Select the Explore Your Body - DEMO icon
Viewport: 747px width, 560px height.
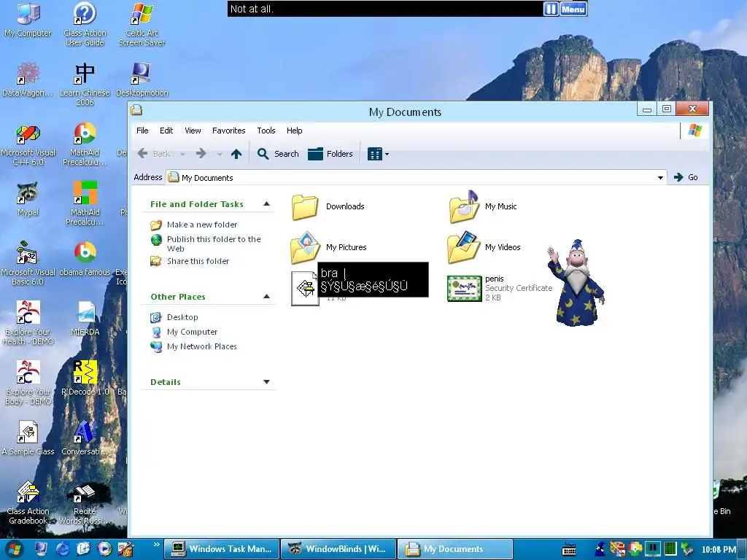(28, 384)
